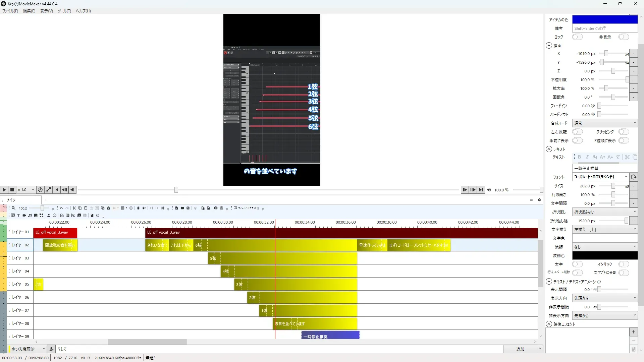
Task: Click the blue アイテムの色 color swatch
Action: point(604,19)
